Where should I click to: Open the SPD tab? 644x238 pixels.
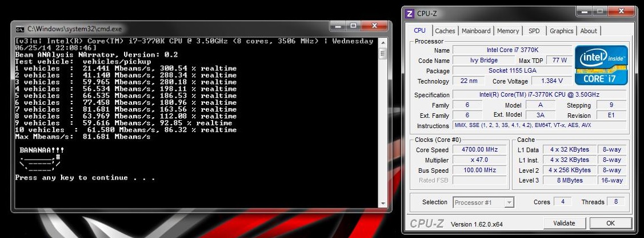tap(534, 31)
